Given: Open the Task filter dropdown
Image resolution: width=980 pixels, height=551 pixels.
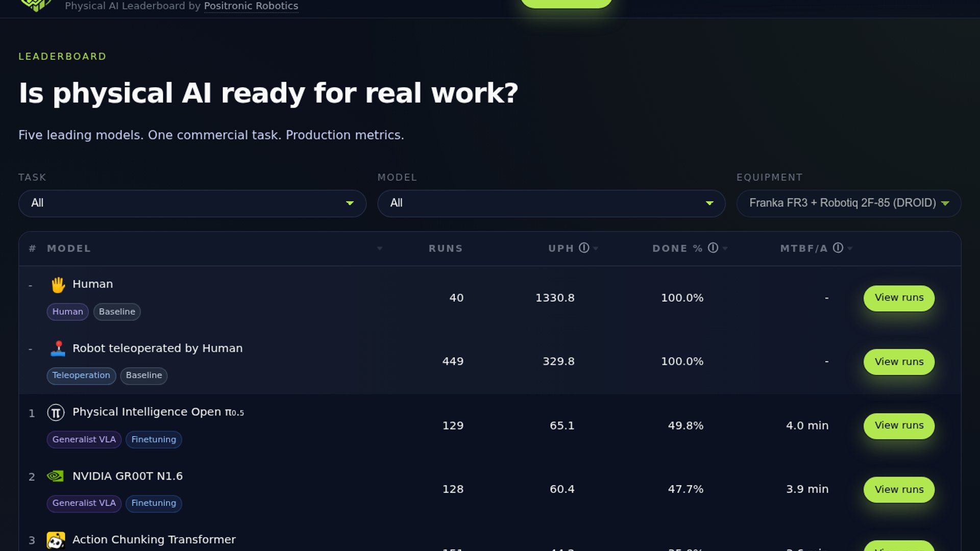Looking at the screenshot, I should point(192,203).
